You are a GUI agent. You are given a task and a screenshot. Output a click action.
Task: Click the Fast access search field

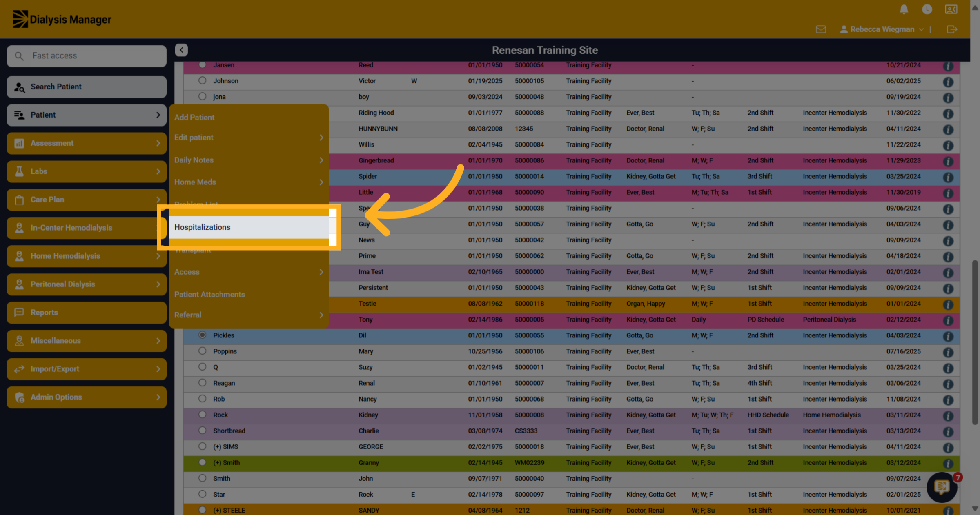click(x=87, y=56)
